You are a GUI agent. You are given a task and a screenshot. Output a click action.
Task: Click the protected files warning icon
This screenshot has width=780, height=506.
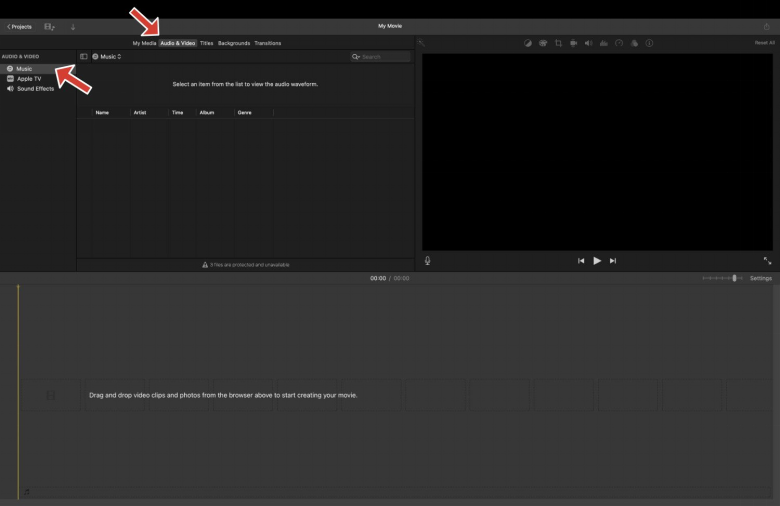[x=205, y=265]
